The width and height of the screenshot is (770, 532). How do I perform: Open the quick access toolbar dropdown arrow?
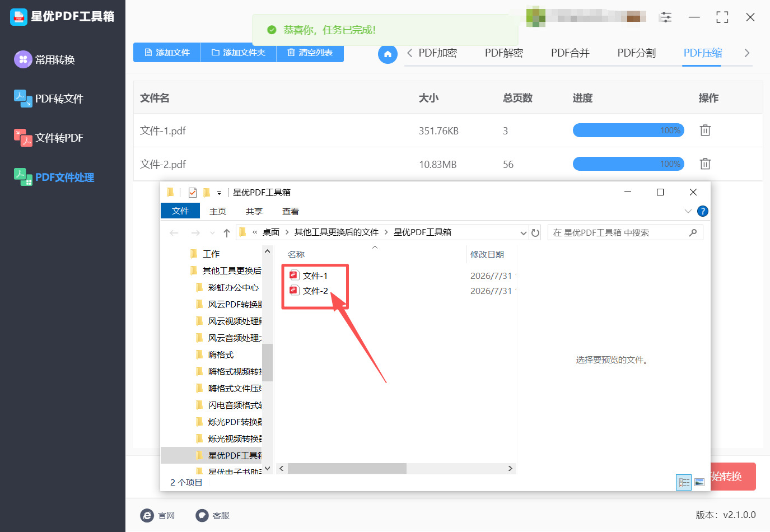(x=219, y=193)
